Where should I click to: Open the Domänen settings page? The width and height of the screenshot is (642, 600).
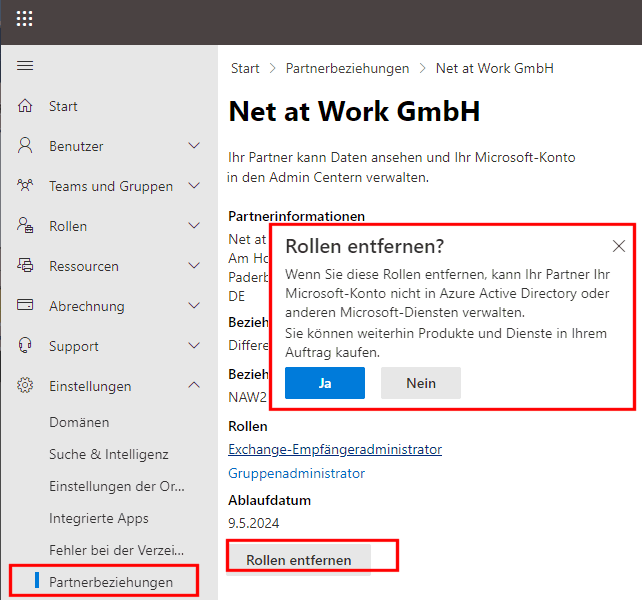point(79,422)
